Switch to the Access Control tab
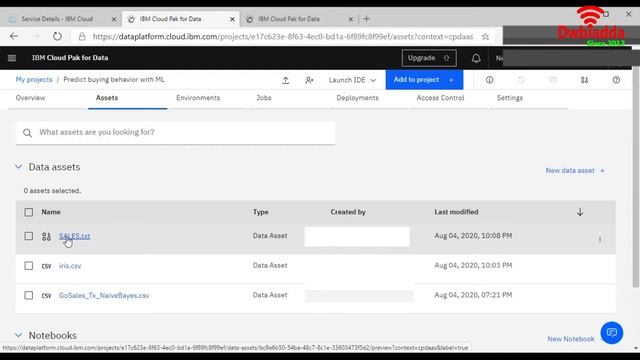The image size is (640, 360). 440,98
